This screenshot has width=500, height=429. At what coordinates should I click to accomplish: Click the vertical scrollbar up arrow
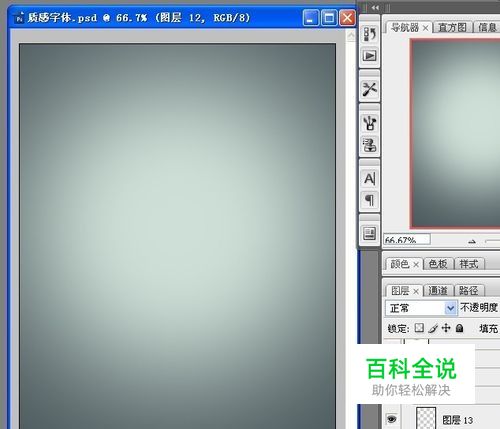pos(351,35)
